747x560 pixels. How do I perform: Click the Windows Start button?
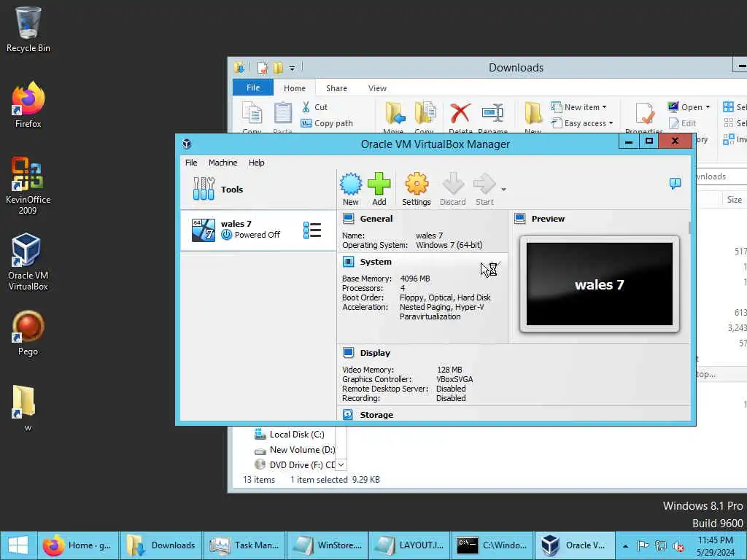pos(18,545)
